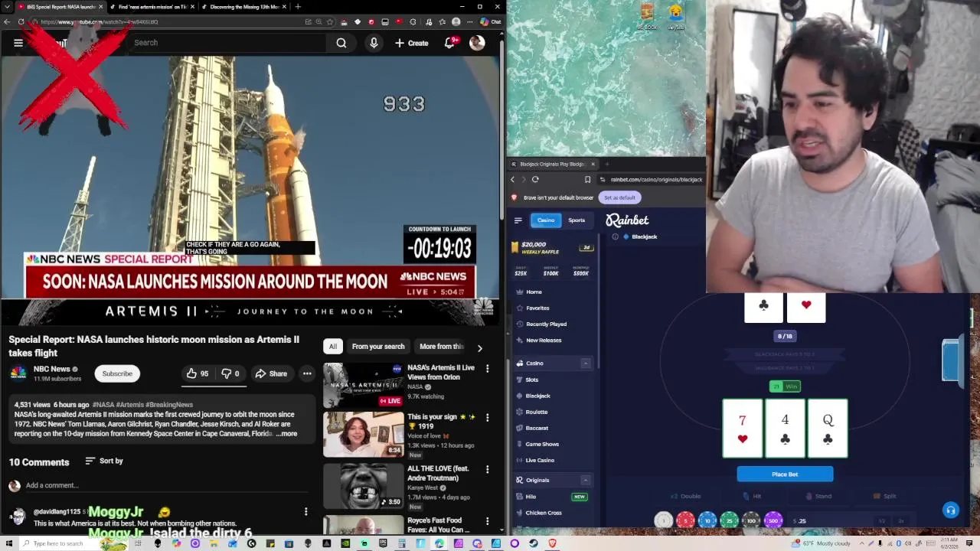Open Brave browser from the taskbar

point(552,543)
